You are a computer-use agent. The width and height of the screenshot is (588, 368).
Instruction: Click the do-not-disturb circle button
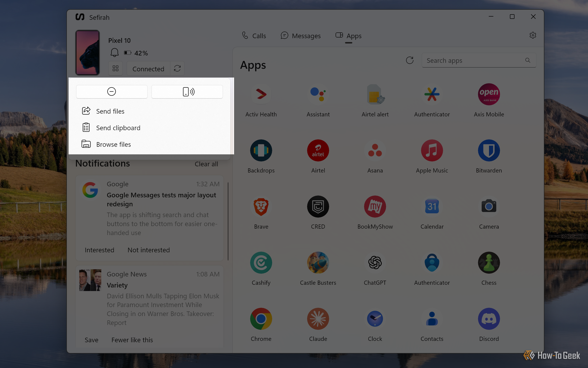[x=112, y=92]
